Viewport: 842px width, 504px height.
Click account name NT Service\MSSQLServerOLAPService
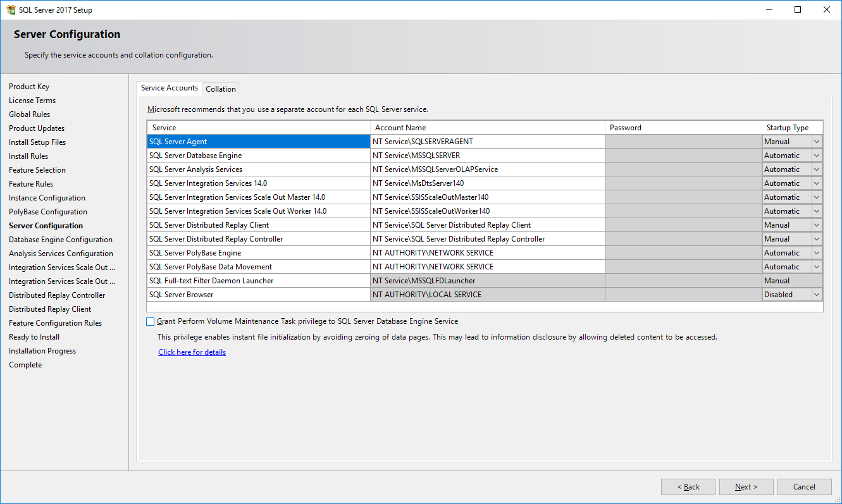(x=488, y=169)
